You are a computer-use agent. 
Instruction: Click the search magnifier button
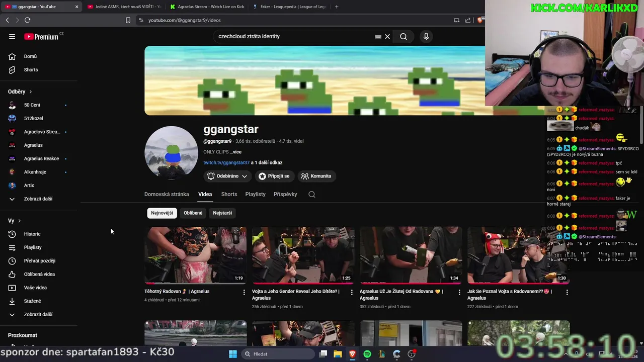point(404,36)
